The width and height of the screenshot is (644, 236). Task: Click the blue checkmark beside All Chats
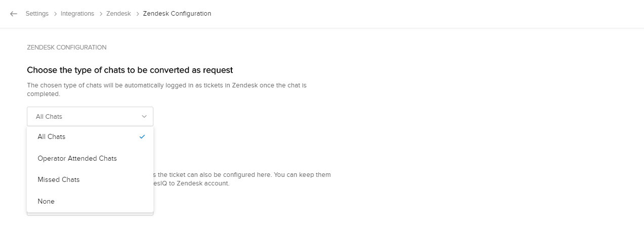142,136
